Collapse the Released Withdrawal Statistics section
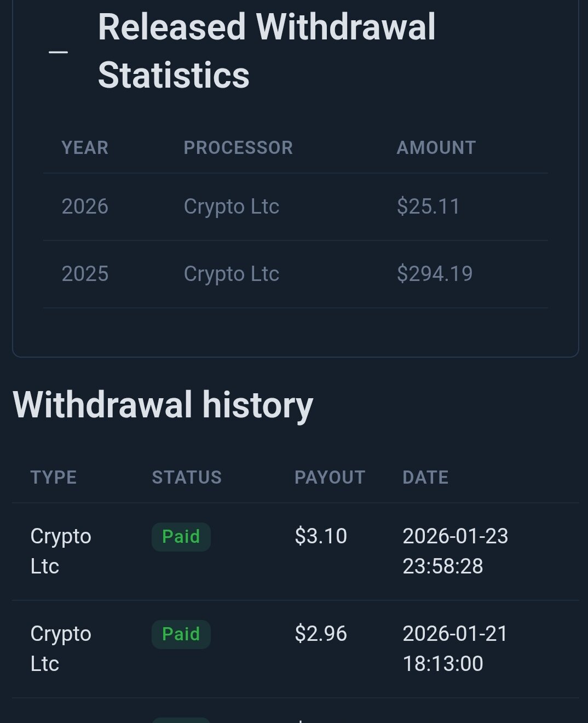Image resolution: width=588 pixels, height=723 pixels. tap(58, 52)
